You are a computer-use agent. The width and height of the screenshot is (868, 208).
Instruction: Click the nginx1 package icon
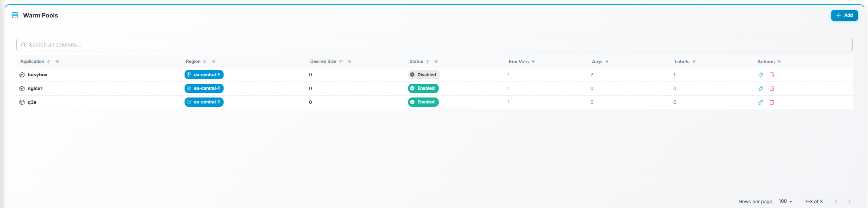point(22,89)
